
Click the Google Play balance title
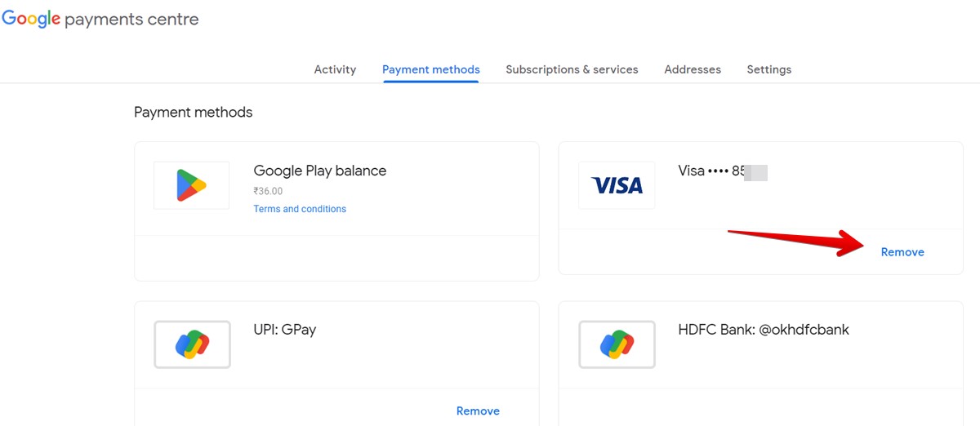pos(320,171)
